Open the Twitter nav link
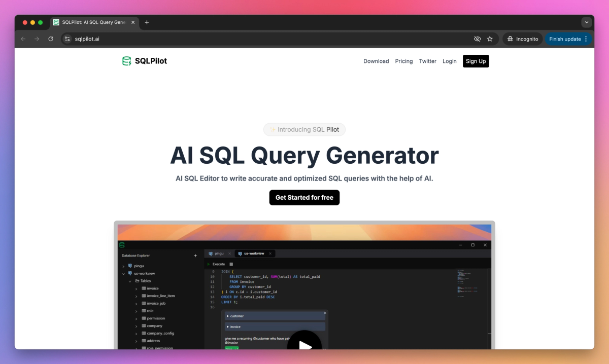609x364 pixels. click(x=428, y=61)
